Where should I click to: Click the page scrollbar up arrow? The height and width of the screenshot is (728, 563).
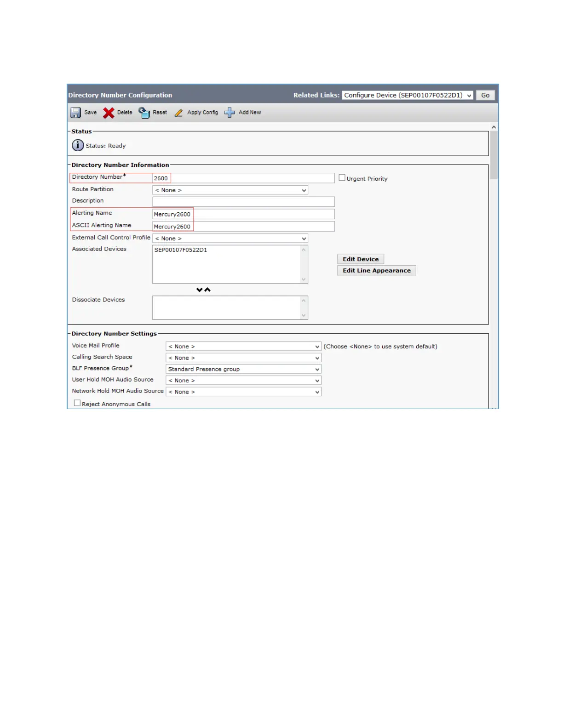pyautogui.click(x=494, y=127)
